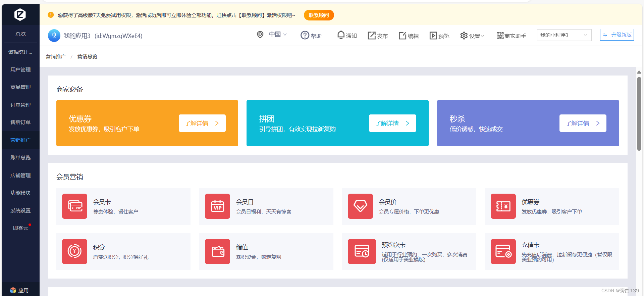644x296 pixels.
Task: Open the 预约次卡 card title
Action: 394,245
